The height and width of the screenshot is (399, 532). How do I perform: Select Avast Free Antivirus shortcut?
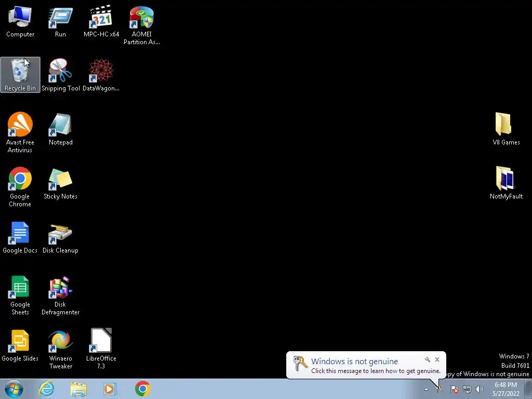tap(20, 132)
